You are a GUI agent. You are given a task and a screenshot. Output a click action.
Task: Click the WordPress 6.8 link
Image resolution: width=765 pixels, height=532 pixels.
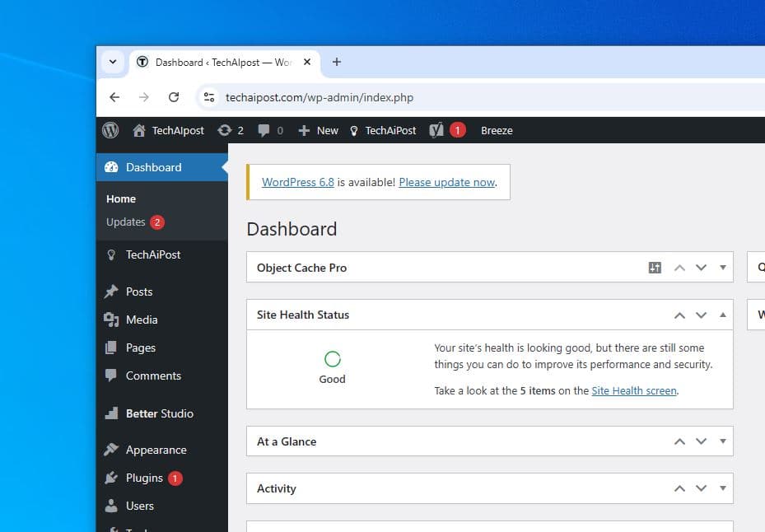[x=297, y=183]
